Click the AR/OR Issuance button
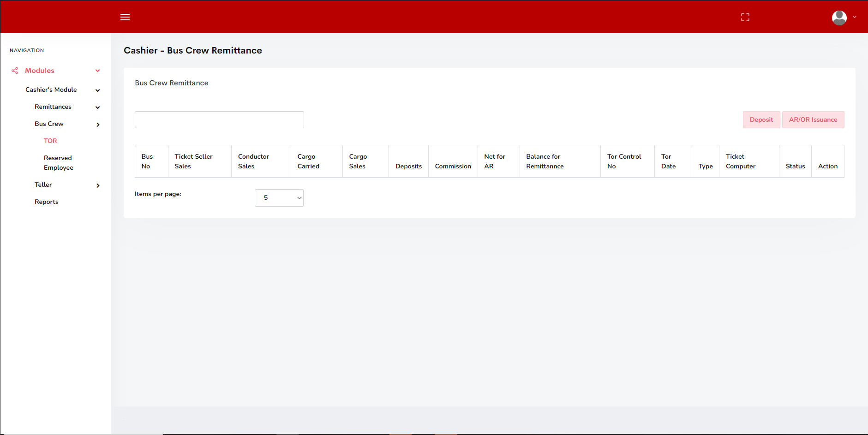868x435 pixels. [813, 120]
